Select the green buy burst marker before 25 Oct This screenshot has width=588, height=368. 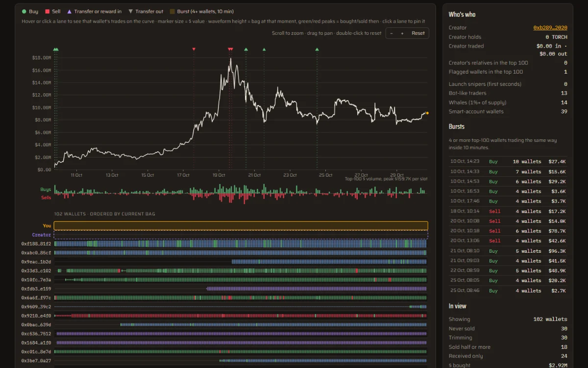[x=317, y=49]
